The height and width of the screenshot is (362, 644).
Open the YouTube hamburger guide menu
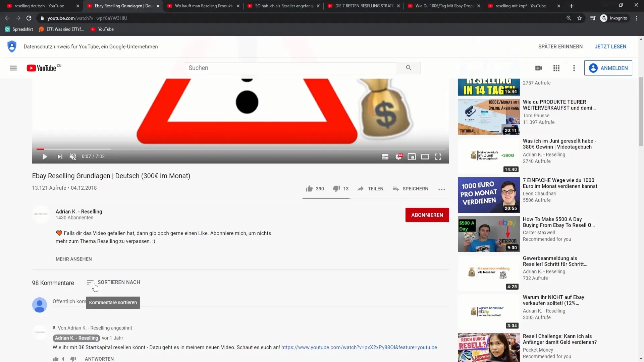tap(13, 68)
